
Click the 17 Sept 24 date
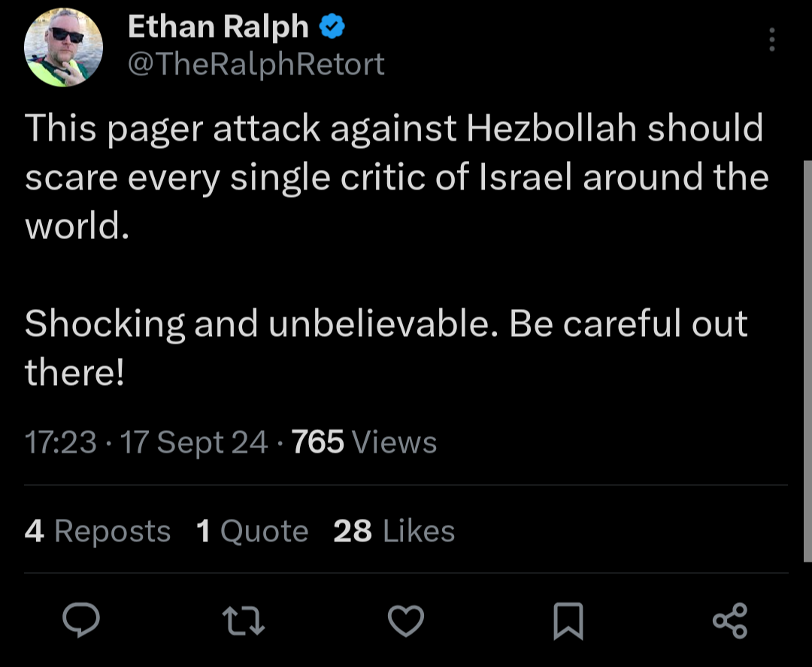tap(194, 442)
